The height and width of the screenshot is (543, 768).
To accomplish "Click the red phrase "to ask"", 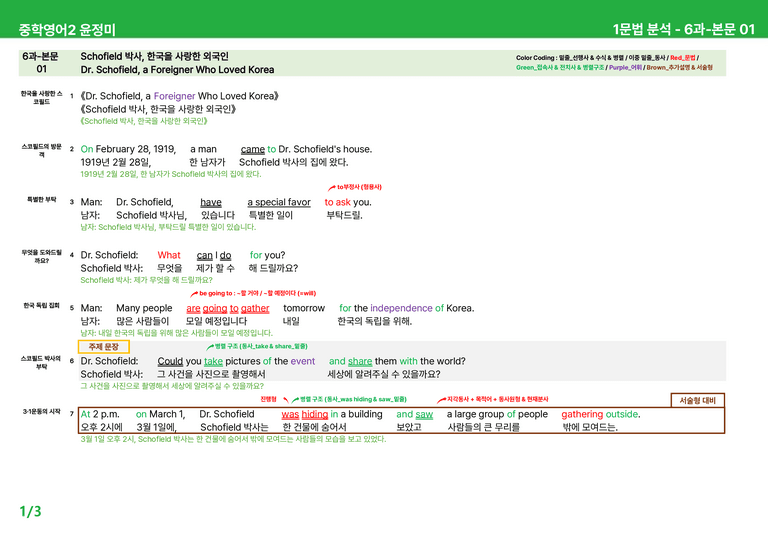I will coord(337,202).
